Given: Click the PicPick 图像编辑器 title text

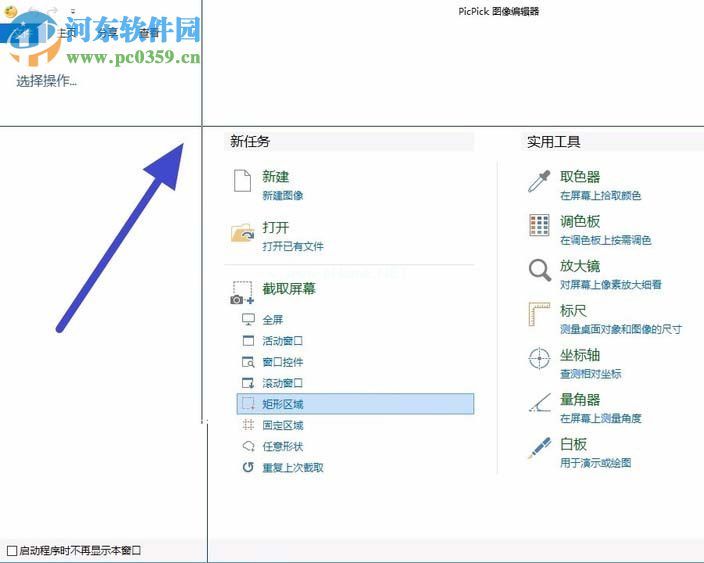Looking at the screenshot, I should pyautogui.click(x=498, y=12).
